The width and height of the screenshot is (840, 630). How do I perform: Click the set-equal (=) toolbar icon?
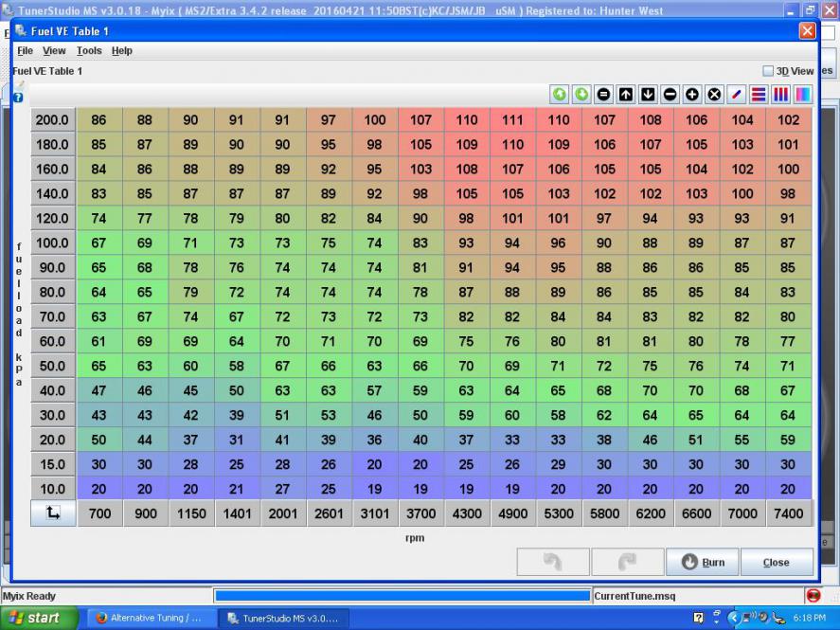[x=603, y=95]
